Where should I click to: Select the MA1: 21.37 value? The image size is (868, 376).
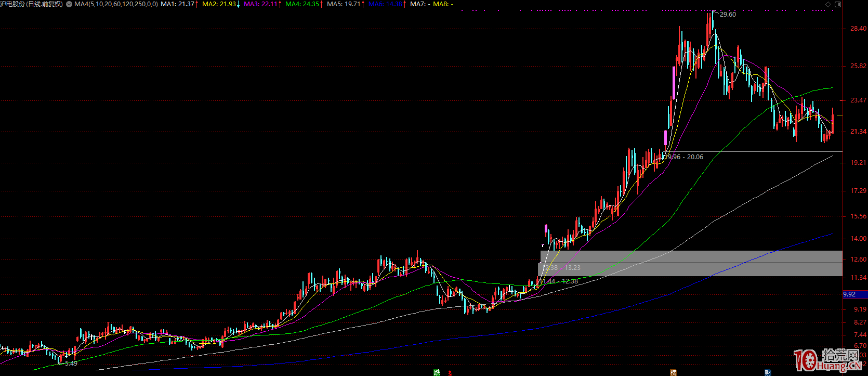[x=177, y=4]
